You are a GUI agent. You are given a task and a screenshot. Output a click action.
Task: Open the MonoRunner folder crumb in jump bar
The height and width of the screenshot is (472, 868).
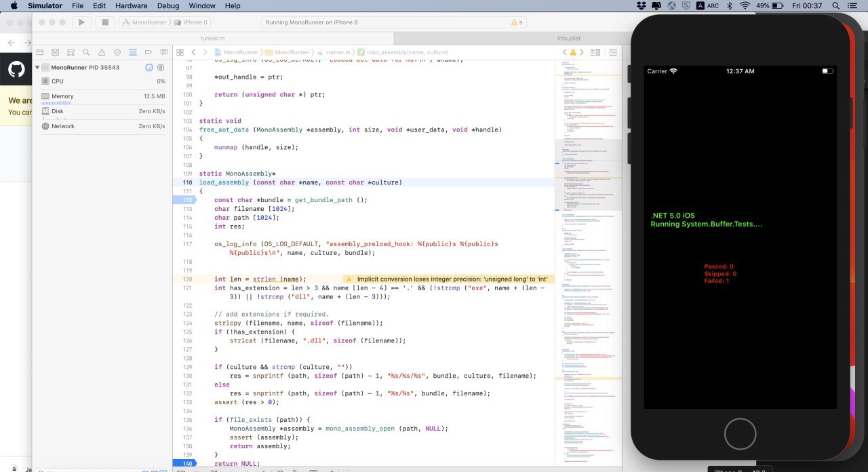[288, 52]
